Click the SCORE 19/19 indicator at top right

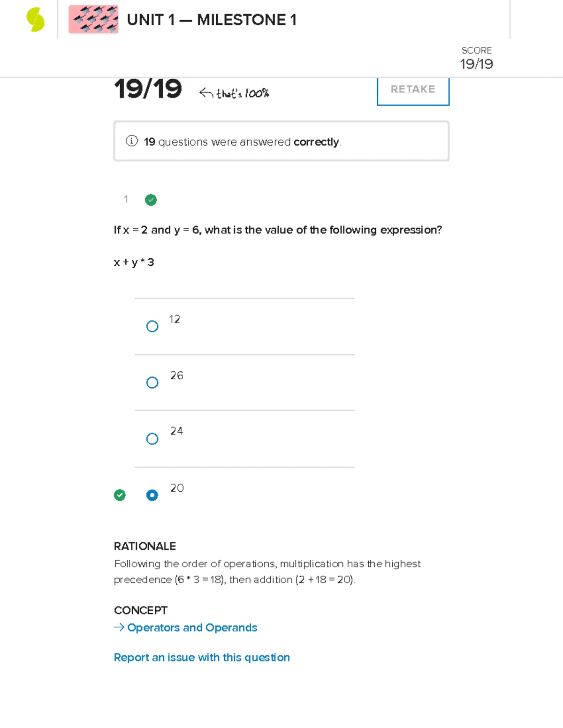[x=477, y=58]
